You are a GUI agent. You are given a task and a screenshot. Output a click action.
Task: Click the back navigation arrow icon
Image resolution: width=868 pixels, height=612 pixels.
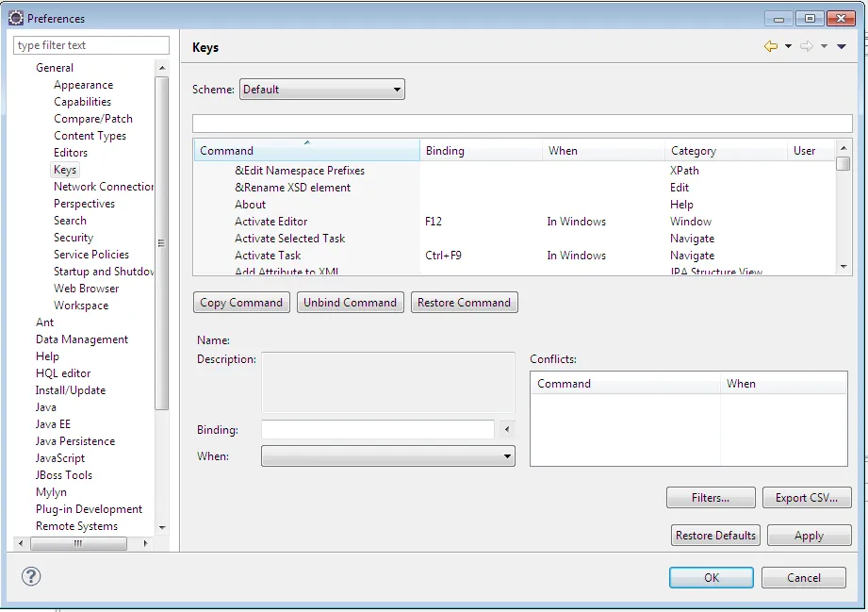click(771, 46)
